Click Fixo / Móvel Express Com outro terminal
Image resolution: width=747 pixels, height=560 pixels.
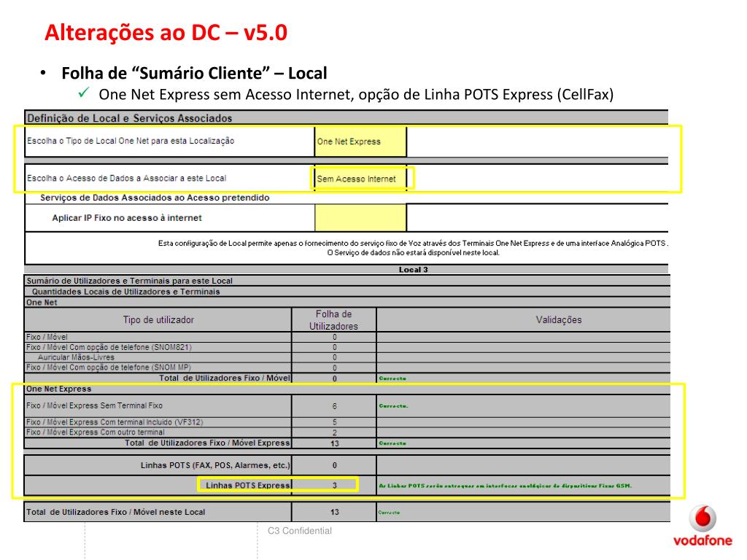click(x=96, y=432)
